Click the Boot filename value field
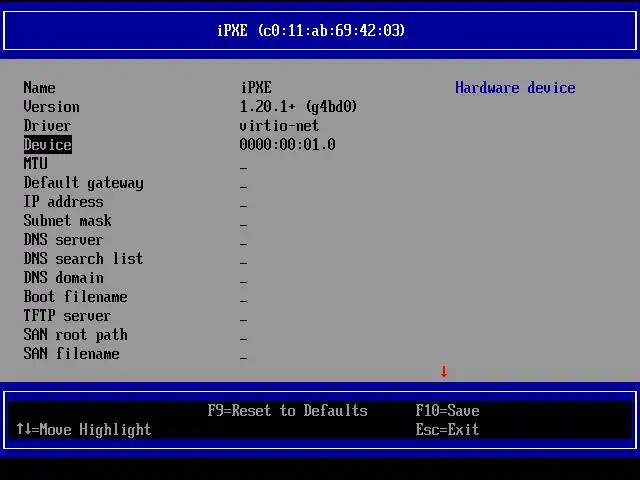 244,300
